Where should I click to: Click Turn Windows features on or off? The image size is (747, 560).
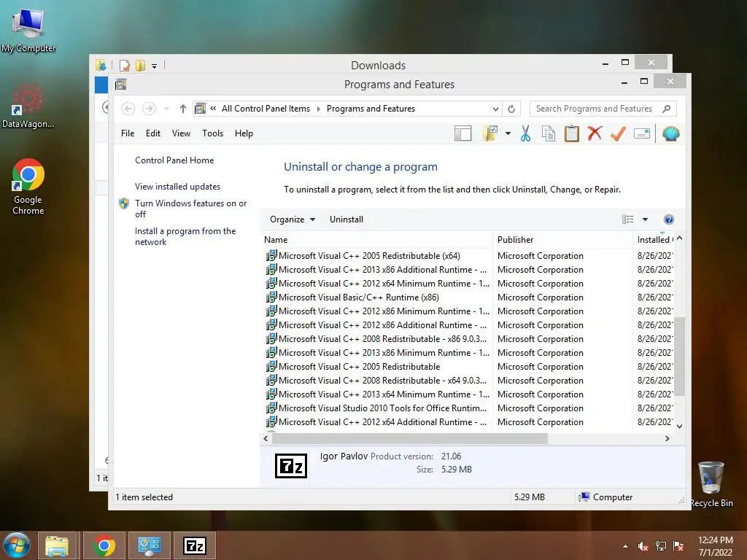[x=190, y=209]
